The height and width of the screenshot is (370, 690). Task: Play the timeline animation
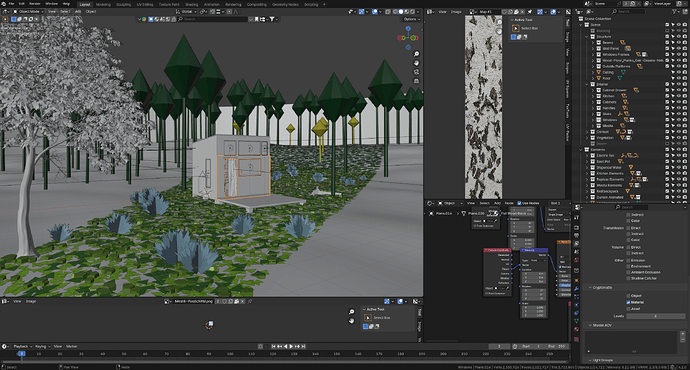pyautogui.click(x=291, y=346)
